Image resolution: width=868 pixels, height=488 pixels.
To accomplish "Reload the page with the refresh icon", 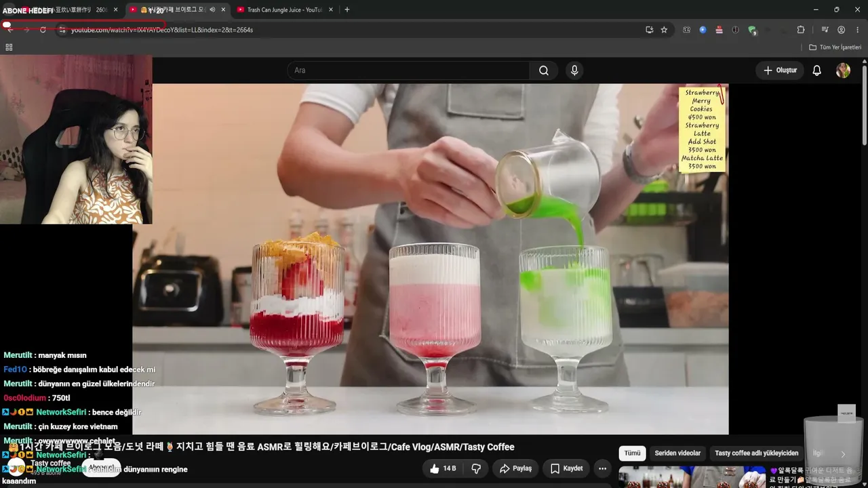I will 43,30.
